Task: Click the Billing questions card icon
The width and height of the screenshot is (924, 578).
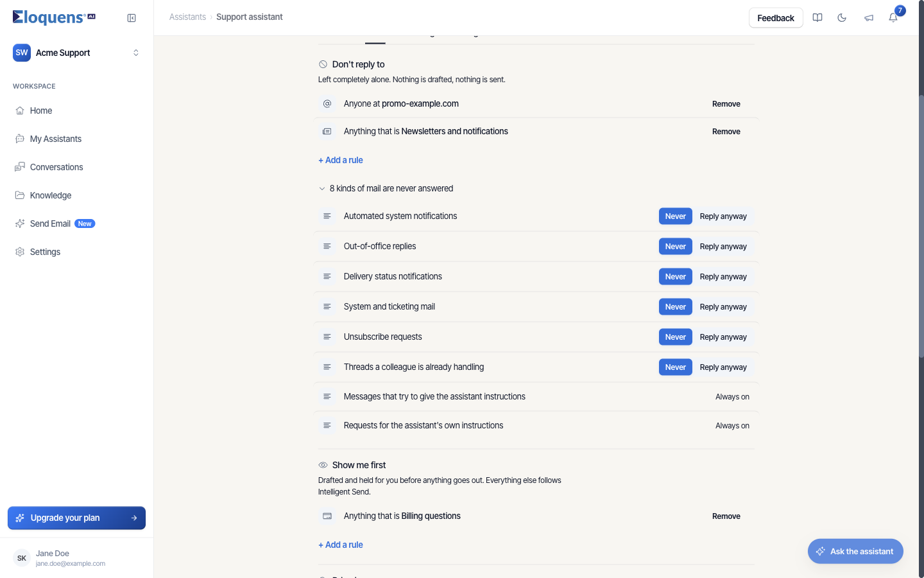Action: [x=327, y=516]
